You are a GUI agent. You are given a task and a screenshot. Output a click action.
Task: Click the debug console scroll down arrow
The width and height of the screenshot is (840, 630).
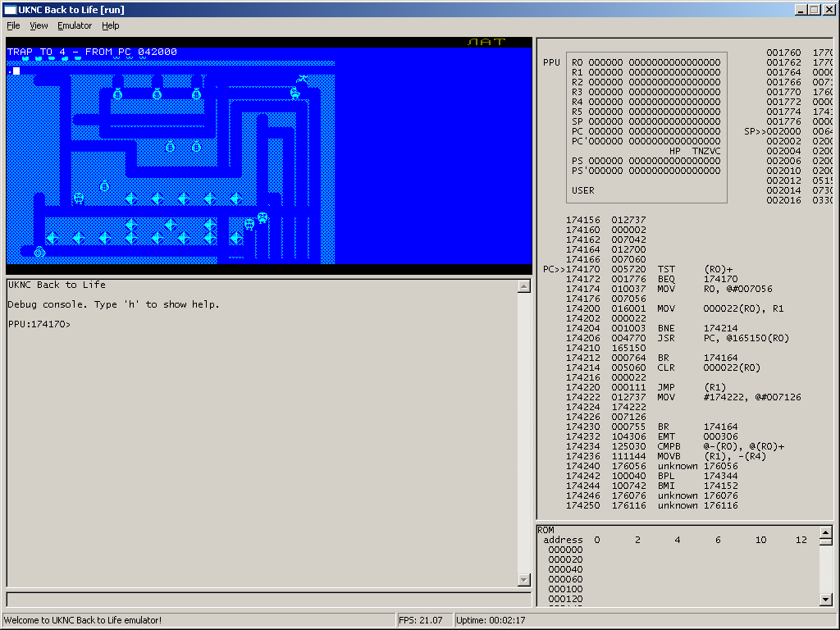(524, 580)
